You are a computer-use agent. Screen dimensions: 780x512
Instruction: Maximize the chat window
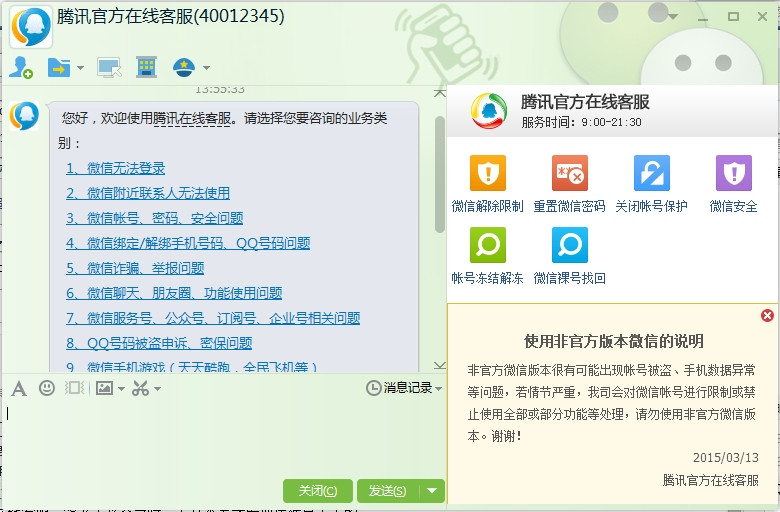(x=733, y=16)
